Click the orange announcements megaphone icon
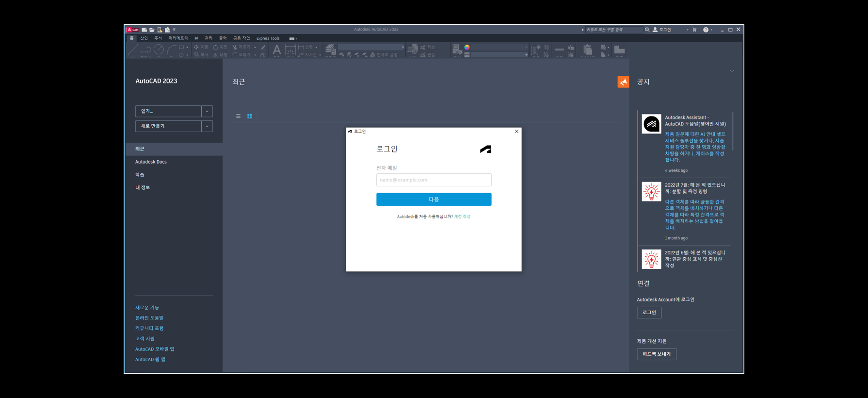The height and width of the screenshot is (398, 868). (x=623, y=82)
